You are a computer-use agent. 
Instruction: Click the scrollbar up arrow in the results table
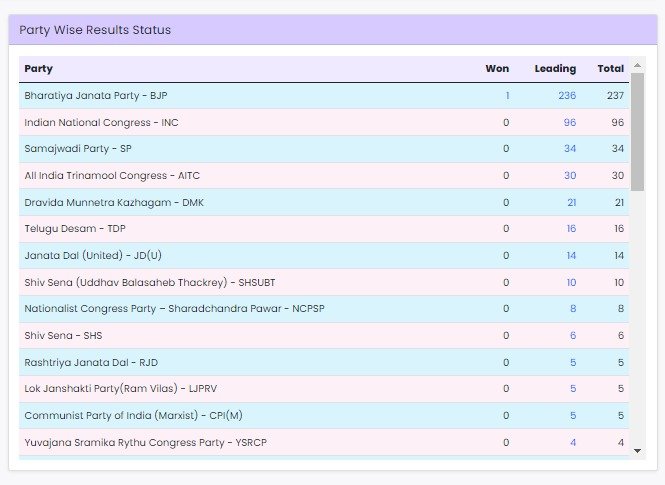(638, 66)
